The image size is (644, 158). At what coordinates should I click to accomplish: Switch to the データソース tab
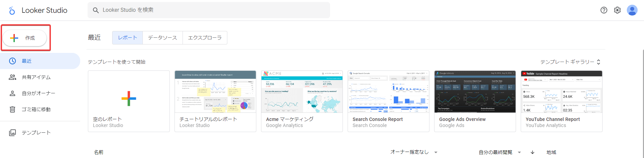pyautogui.click(x=162, y=38)
